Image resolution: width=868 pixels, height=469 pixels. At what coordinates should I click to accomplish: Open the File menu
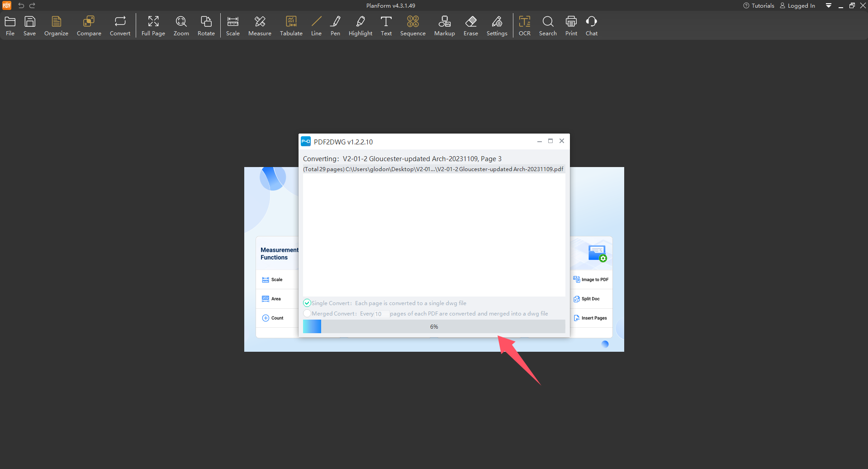point(10,26)
